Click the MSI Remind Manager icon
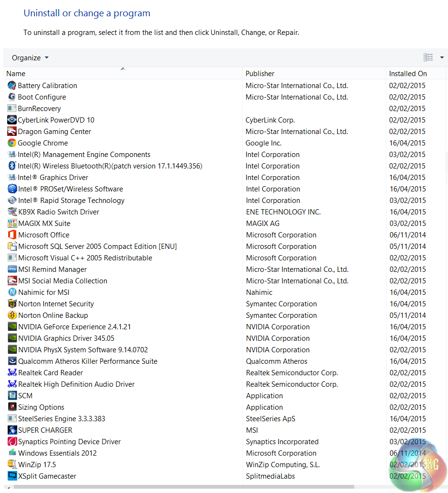Image resolution: width=448 pixels, height=493 pixels. click(x=12, y=269)
